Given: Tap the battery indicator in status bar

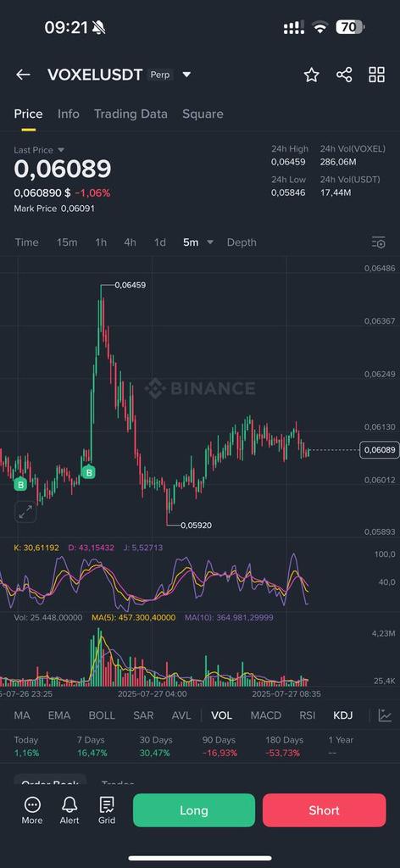Looking at the screenshot, I should pyautogui.click(x=350, y=26).
